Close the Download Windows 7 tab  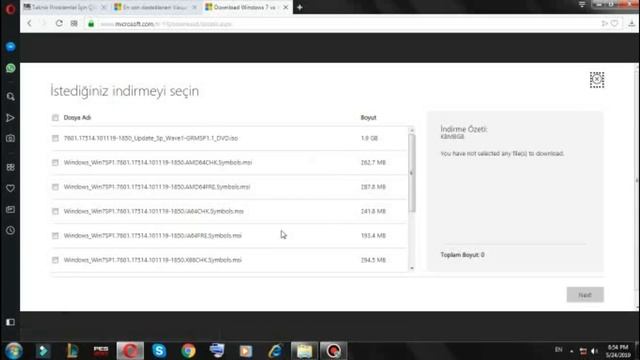coord(286,7)
